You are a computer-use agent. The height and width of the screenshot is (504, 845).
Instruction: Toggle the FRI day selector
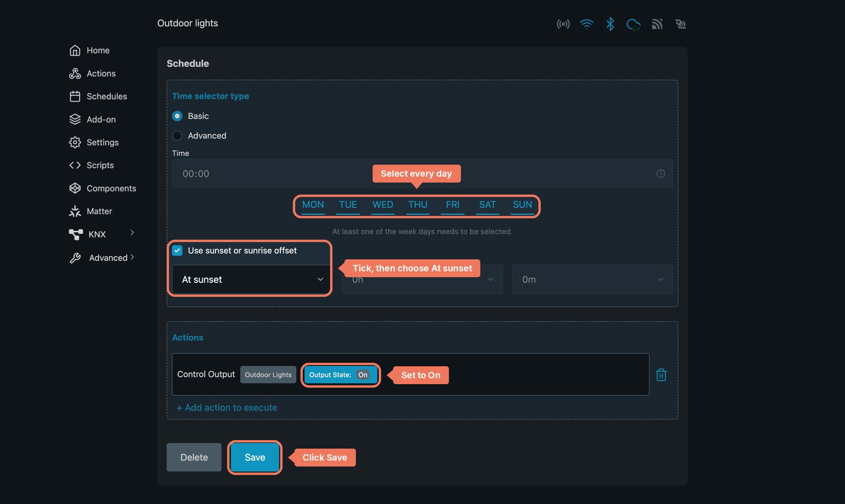coord(453,205)
